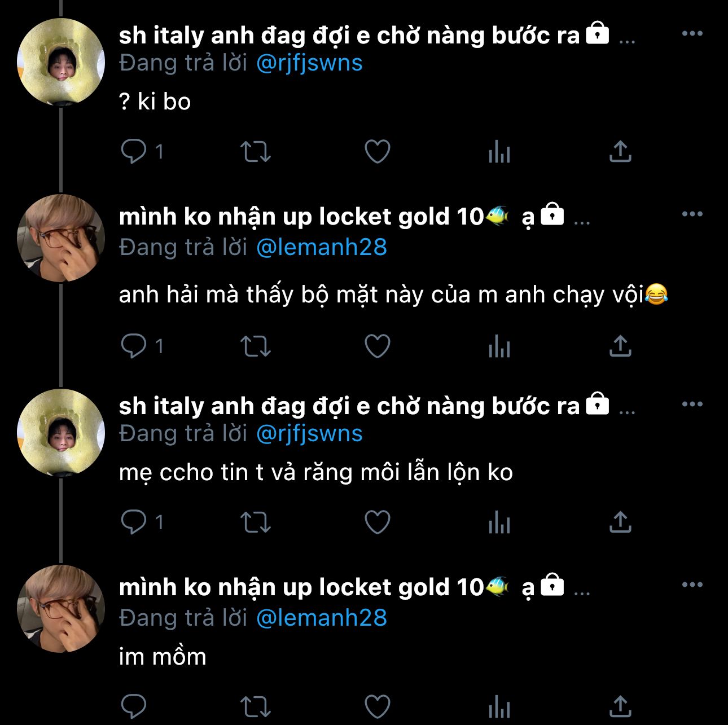728x725 pixels.
Task: Open the display name on the "mẹ ccho" tweet
Action: coord(349,406)
